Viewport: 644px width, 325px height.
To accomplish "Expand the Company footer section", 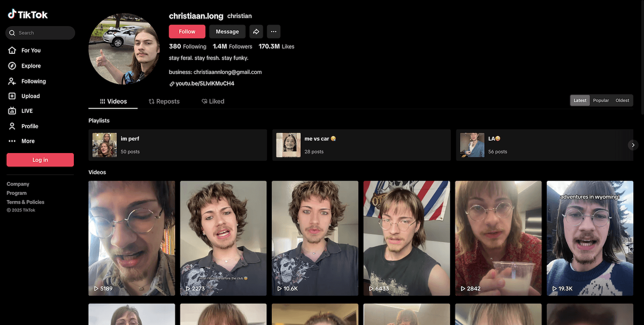I will (x=18, y=184).
